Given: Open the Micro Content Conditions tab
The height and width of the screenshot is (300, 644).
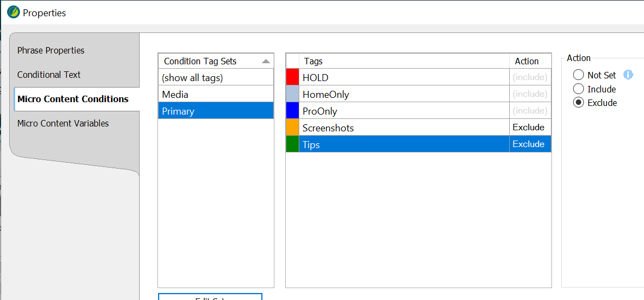Looking at the screenshot, I should [77, 99].
